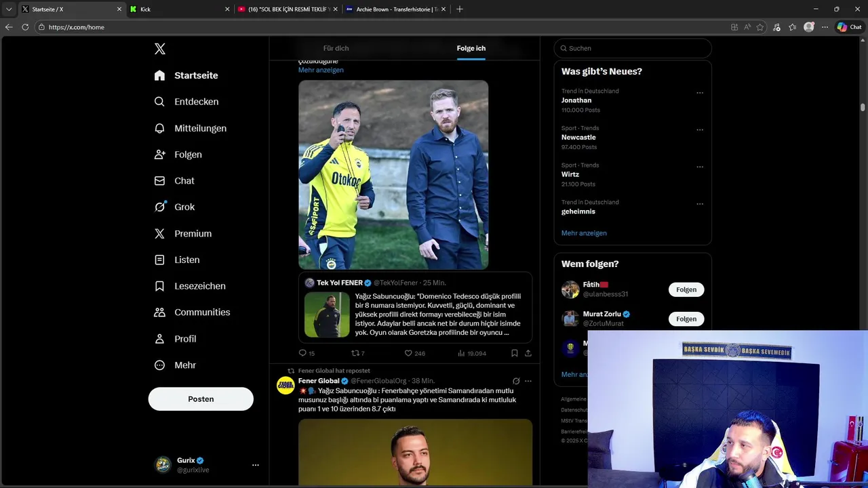Open Copilot Chat button
This screenshot has height=488, width=868.
pyautogui.click(x=849, y=27)
